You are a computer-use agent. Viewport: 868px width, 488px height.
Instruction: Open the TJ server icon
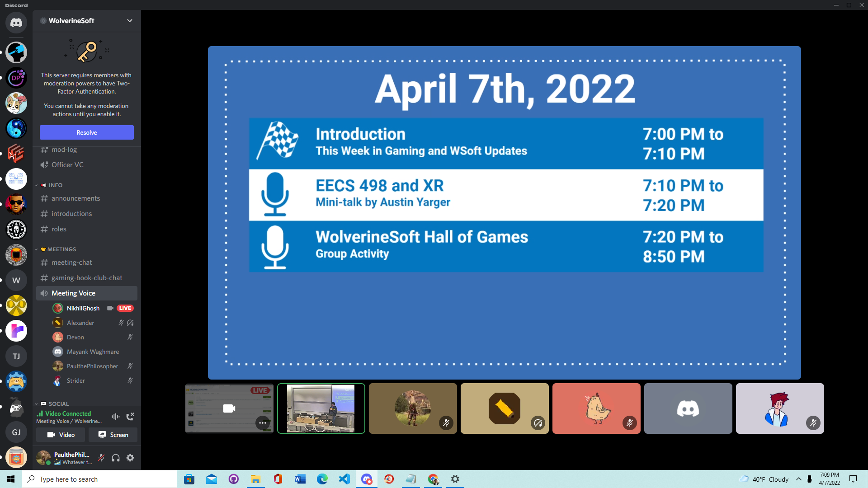[16, 356]
